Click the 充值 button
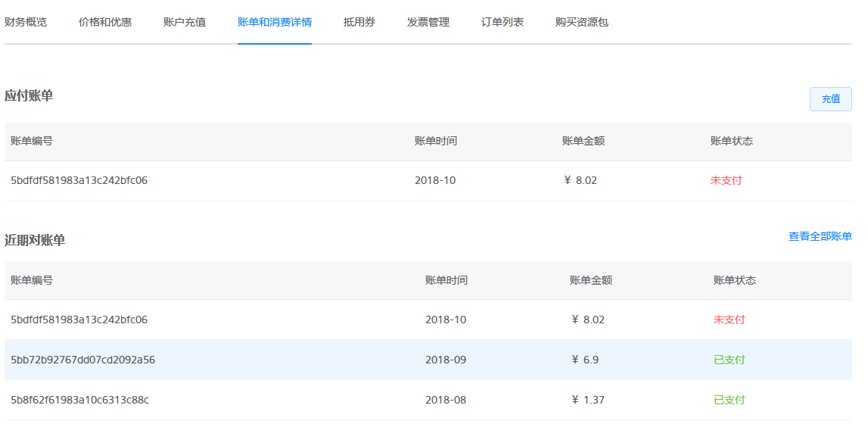This screenshot has height=424, width=868. click(x=830, y=99)
